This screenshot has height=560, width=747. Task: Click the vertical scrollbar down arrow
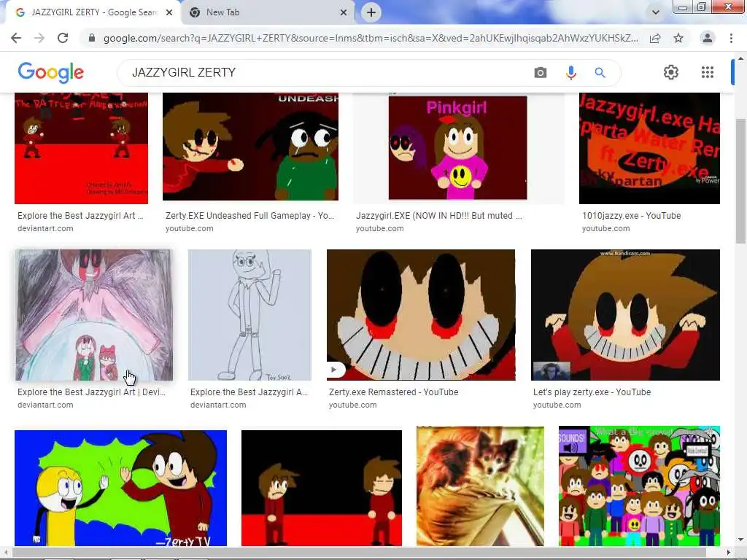click(740, 540)
